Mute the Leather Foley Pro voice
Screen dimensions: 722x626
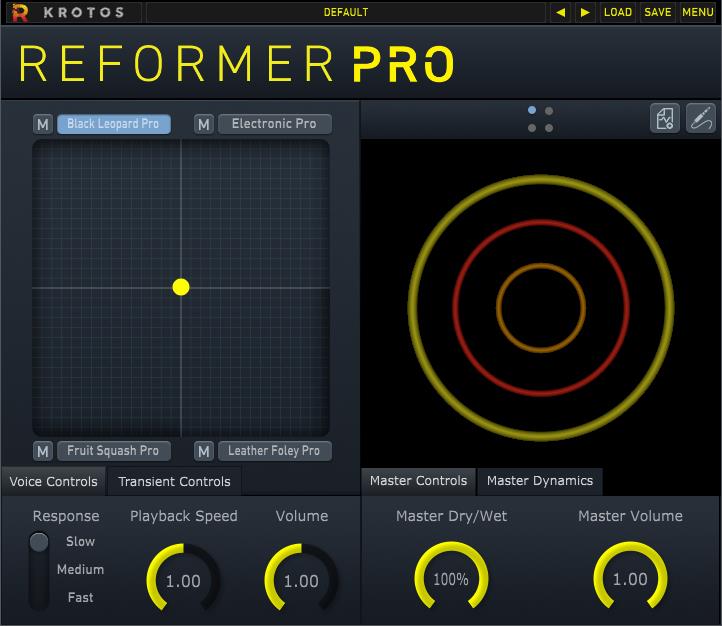(204, 451)
